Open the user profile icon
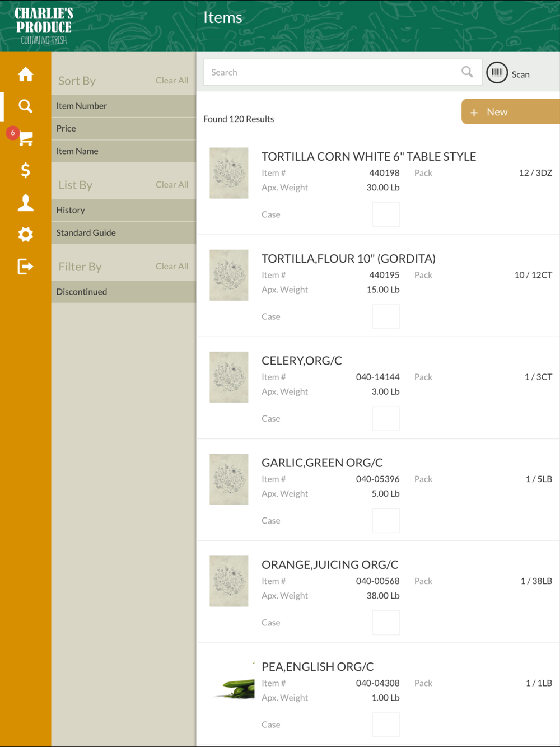 click(25, 202)
